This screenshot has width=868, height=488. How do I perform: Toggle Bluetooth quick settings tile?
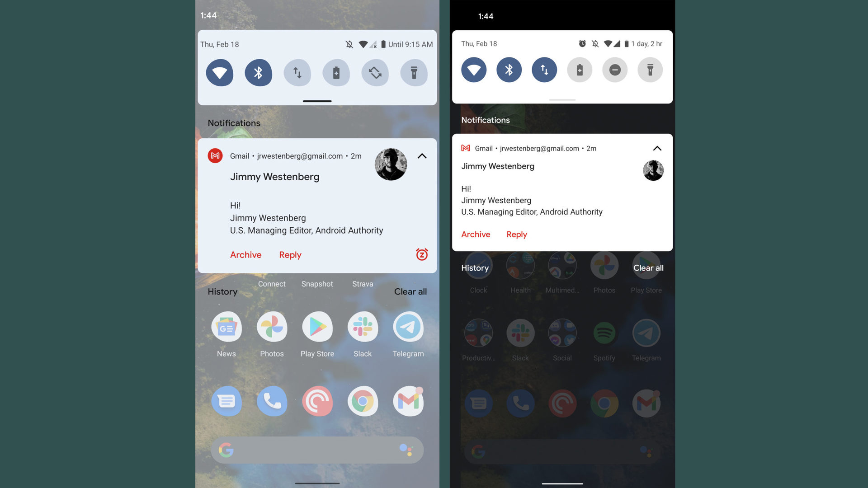pyautogui.click(x=258, y=73)
